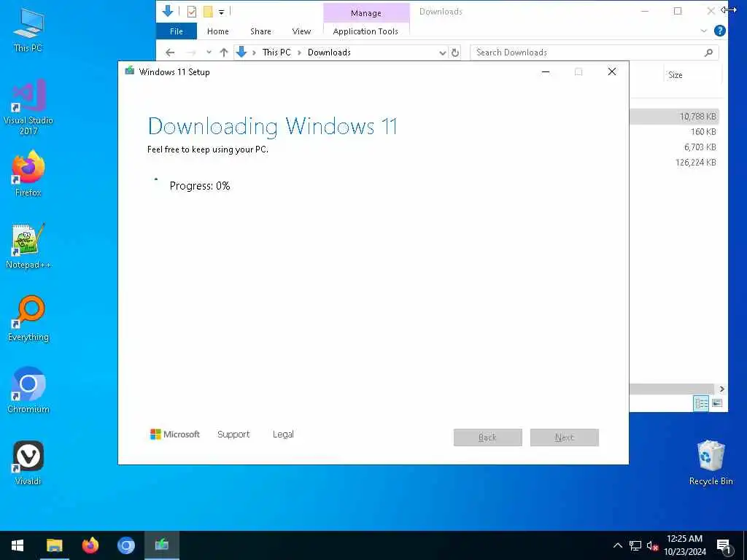Viewport: 747px width, 560px height.
Task: Launch Vivaldi desktop shortcut
Action: [x=28, y=462]
